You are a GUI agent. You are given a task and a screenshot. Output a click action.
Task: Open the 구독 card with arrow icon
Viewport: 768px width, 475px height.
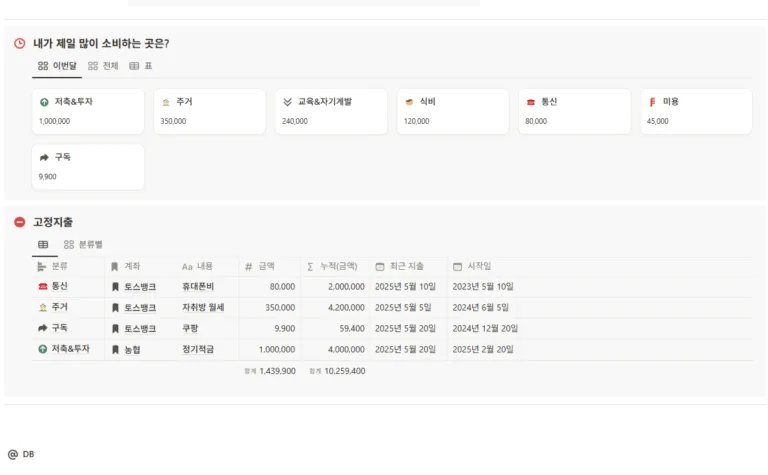(x=88, y=167)
